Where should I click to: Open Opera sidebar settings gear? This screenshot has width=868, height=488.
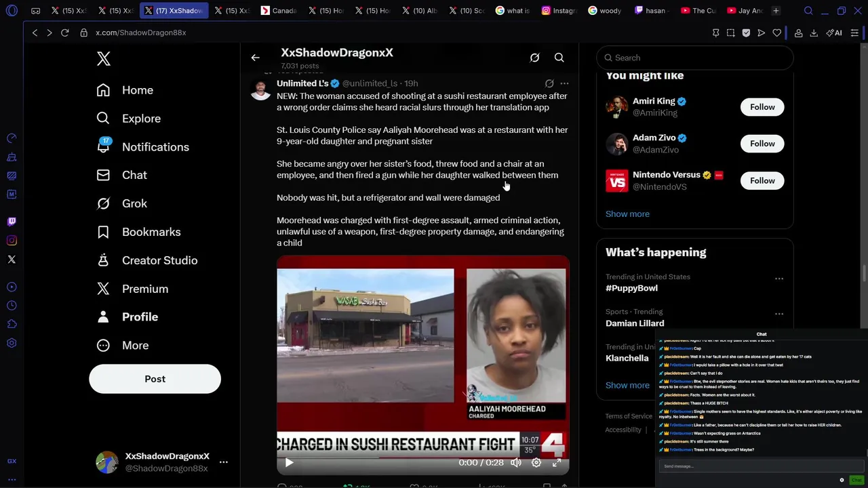click(x=12, y=344)
